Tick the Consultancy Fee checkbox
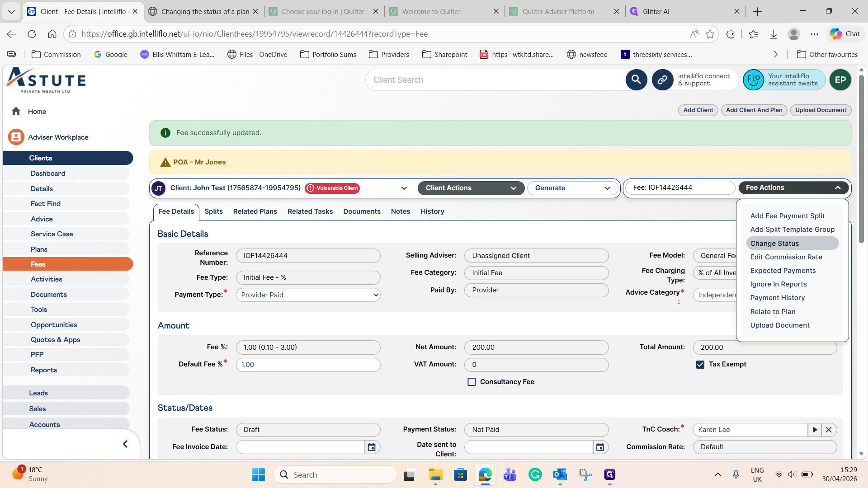The width and height of the screenshot is (868, 488). (x=472, y=382)
